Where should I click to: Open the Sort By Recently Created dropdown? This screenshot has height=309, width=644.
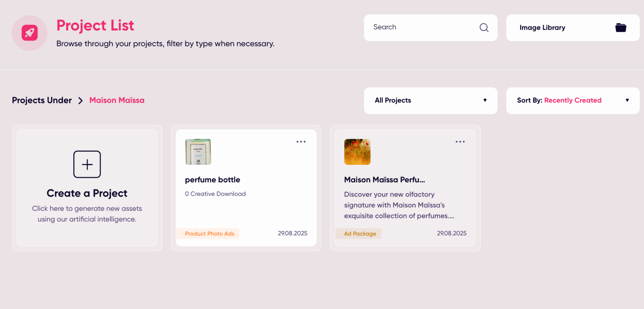[x=573, y=100]
